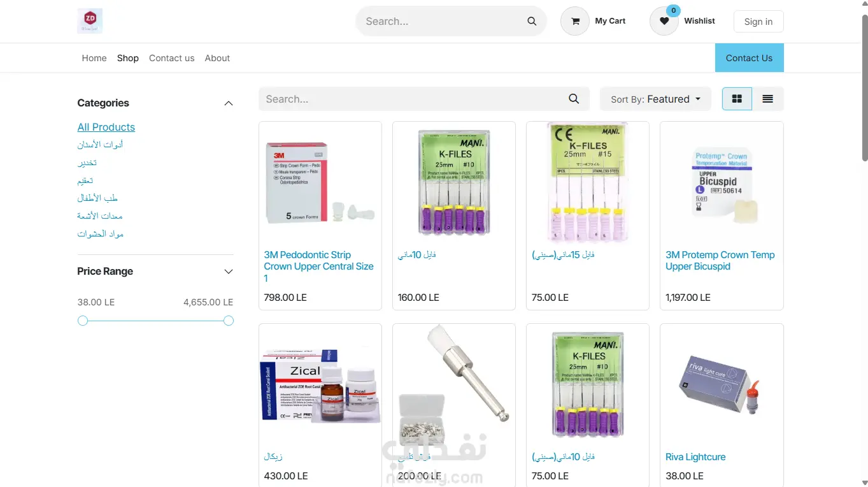The image size is (868, 487).
Task: Open the Zical product image
Action: [320, 384]
